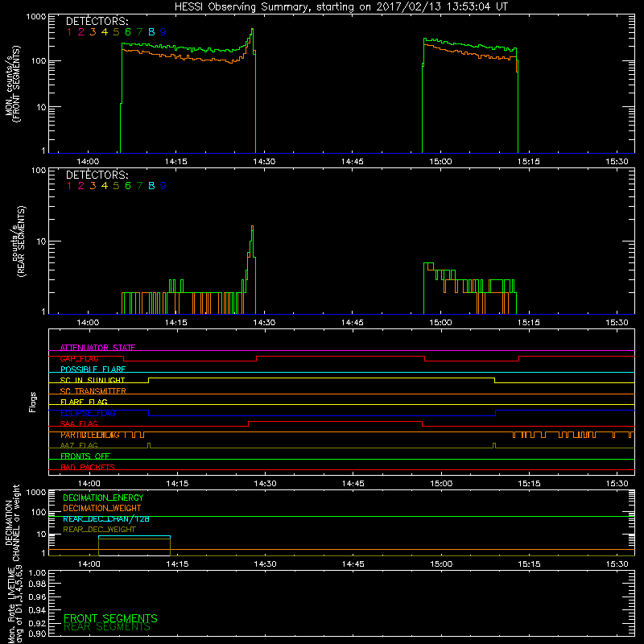Click the AAZ_FLAG label
644x644 pixels.
[79, 445]
